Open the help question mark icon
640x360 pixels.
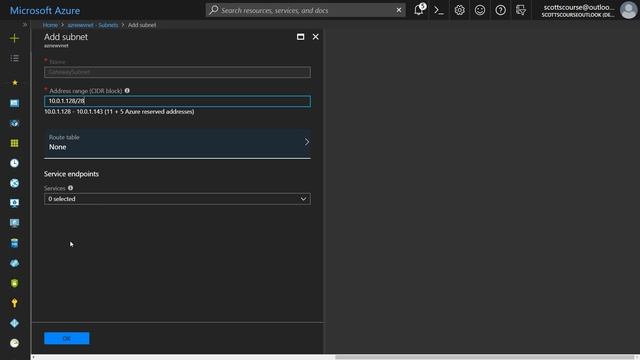[500, 10]
